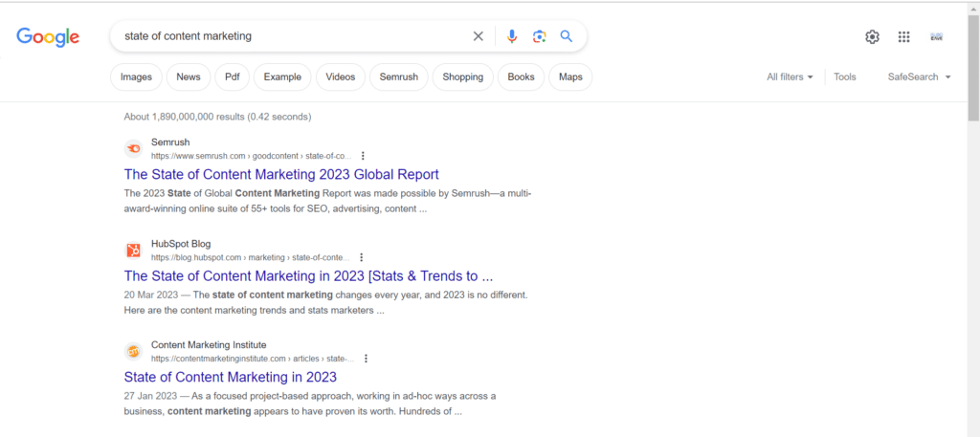Click the blue magnifier search icon

567,36
